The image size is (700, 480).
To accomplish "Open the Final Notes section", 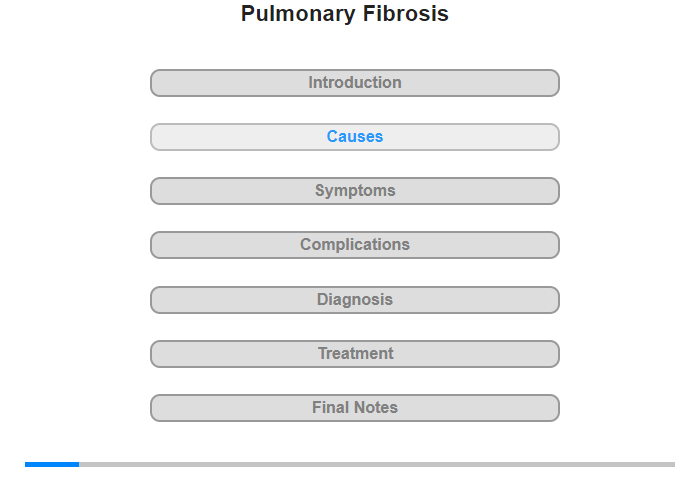I will 355,408.
